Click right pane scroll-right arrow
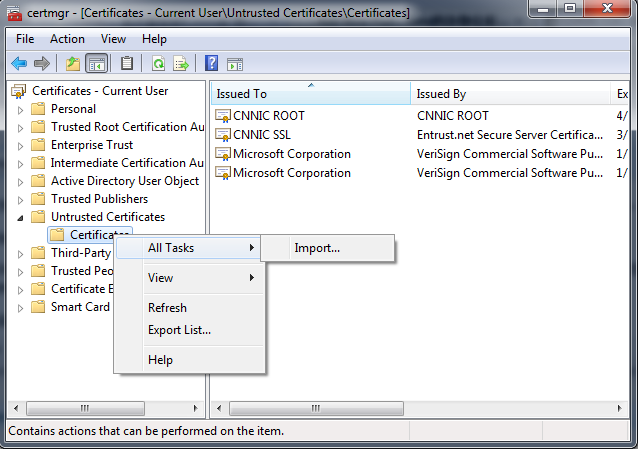This screenshot has height=449, width=638. coord(619,408)
